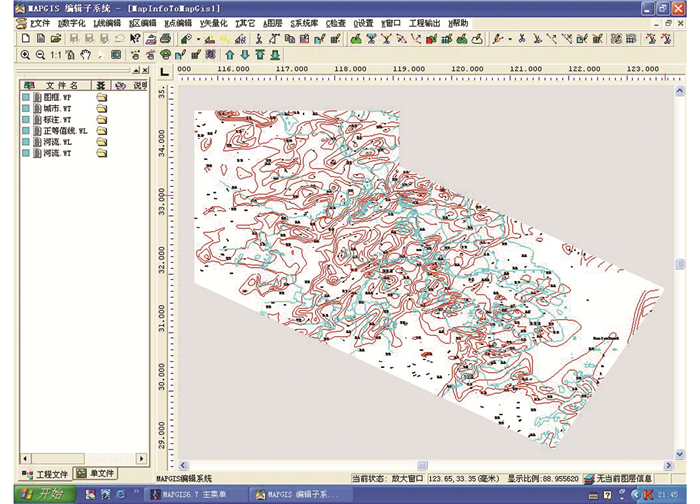Open the folder icon beside 河流.WL
Viewport: 700px width, 504px height.
tap(101, 143)
